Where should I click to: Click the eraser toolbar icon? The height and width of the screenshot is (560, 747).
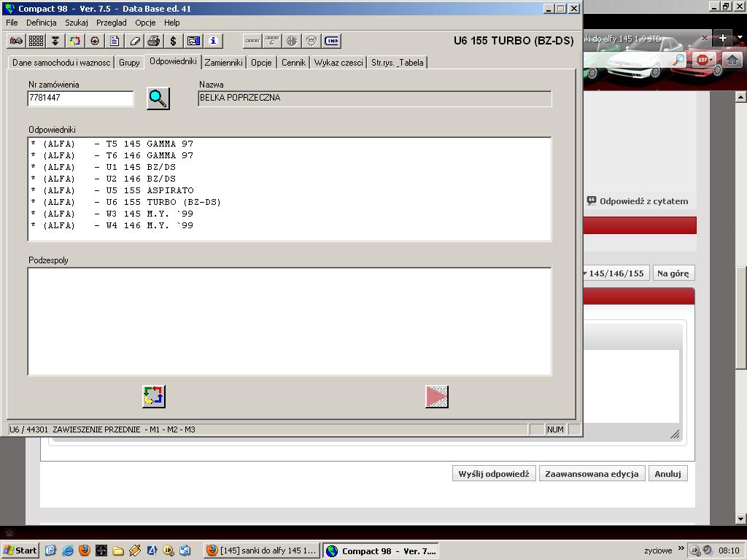coord(134,41)
